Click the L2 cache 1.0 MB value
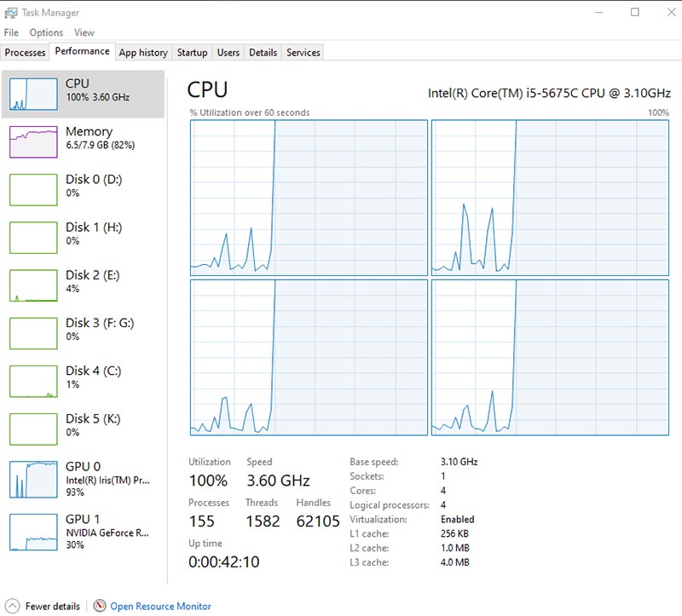The image size is (682, 616). [455, 548]
